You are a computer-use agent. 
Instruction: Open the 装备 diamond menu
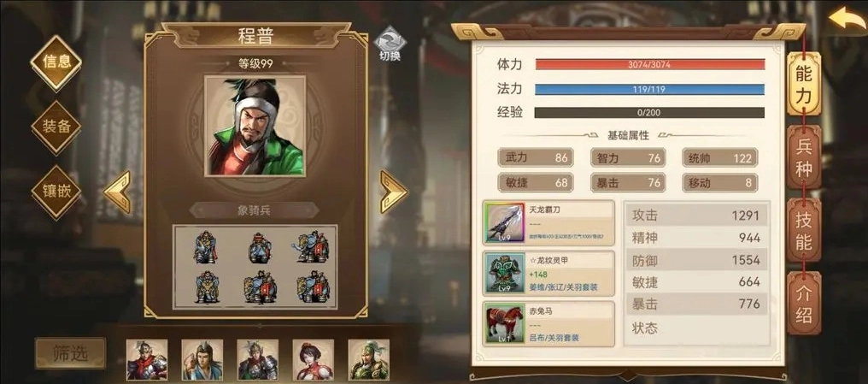tap(56, 127)
